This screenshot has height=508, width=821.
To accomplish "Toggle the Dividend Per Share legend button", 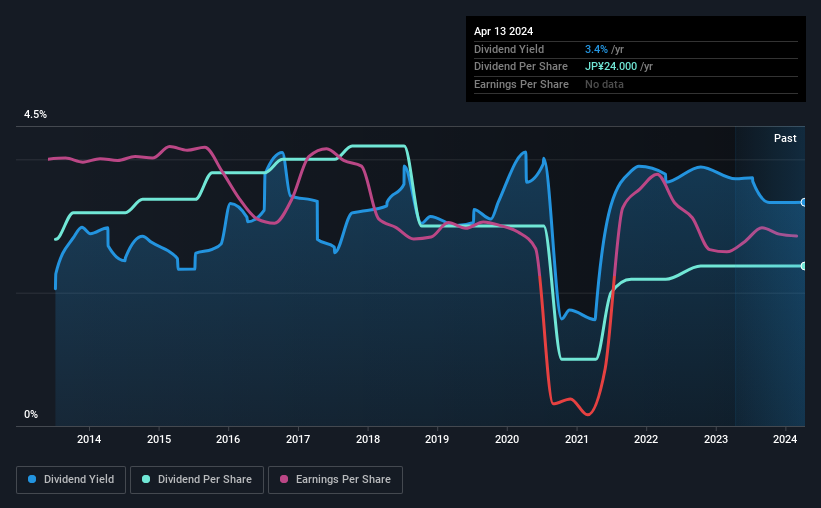I will (x=197, y=480).
